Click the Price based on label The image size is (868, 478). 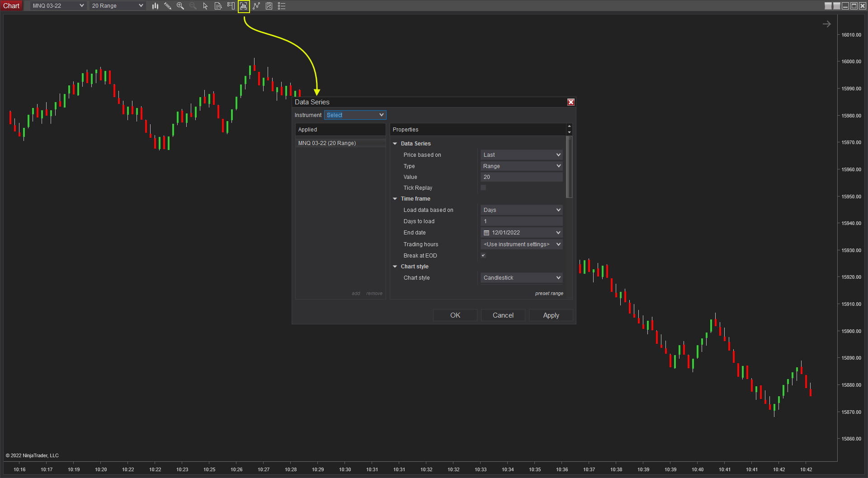tap(422, 155)
